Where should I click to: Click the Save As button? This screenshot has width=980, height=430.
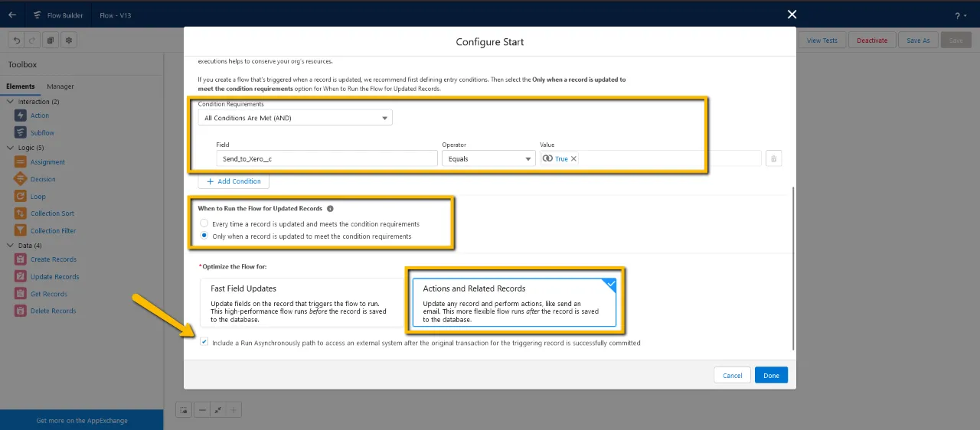[x=919, y=41]
